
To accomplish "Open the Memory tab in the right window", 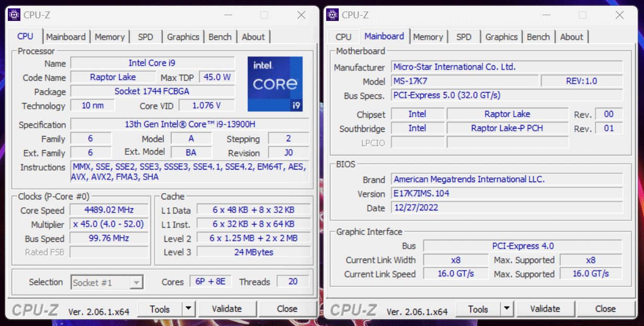I will pos(428,37).
